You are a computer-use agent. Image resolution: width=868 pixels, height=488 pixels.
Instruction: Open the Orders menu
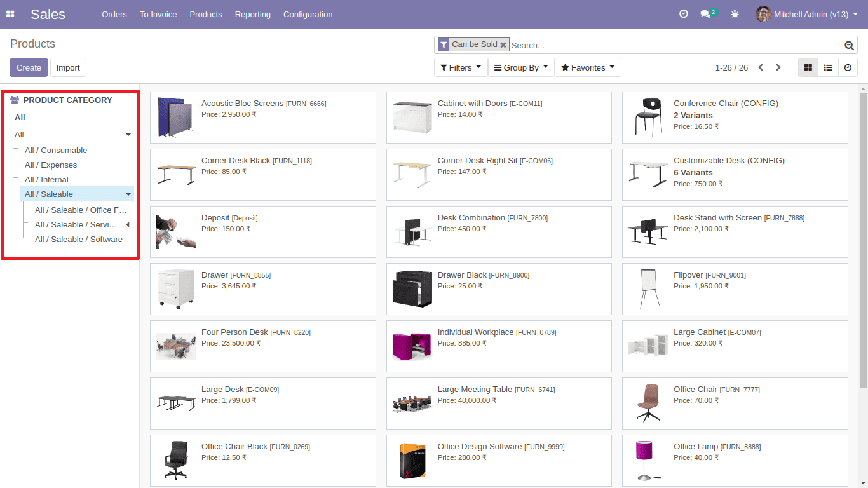[114, 14]
